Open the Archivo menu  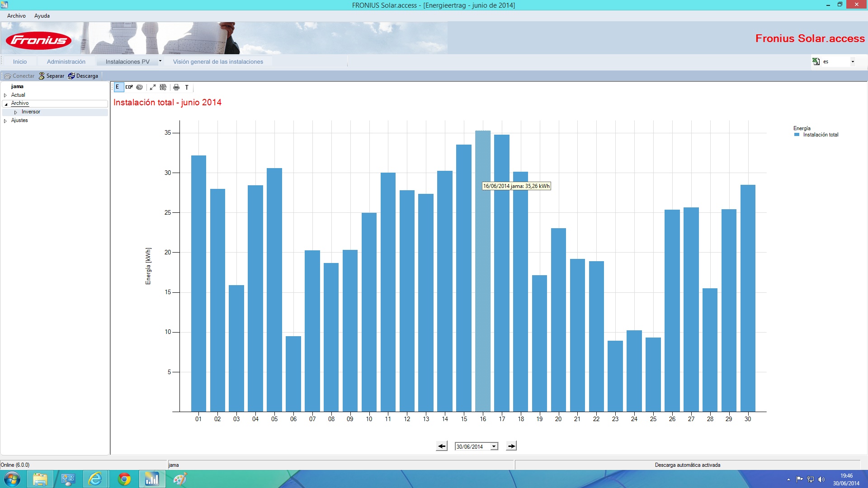pyautogui.click(x=16, y=16)
